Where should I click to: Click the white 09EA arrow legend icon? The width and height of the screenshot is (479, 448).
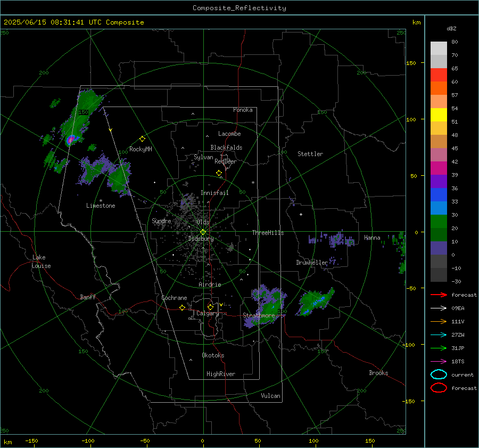[439, 308]
